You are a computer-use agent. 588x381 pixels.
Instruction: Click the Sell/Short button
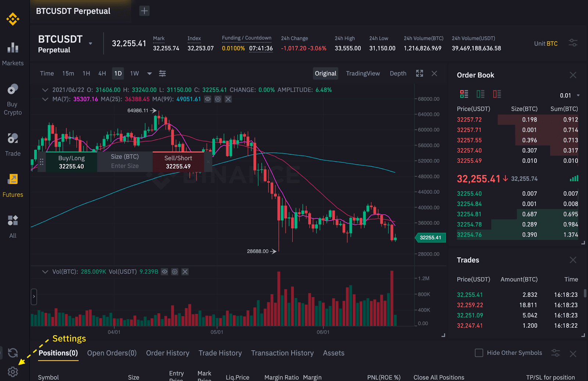coord(178,162)
